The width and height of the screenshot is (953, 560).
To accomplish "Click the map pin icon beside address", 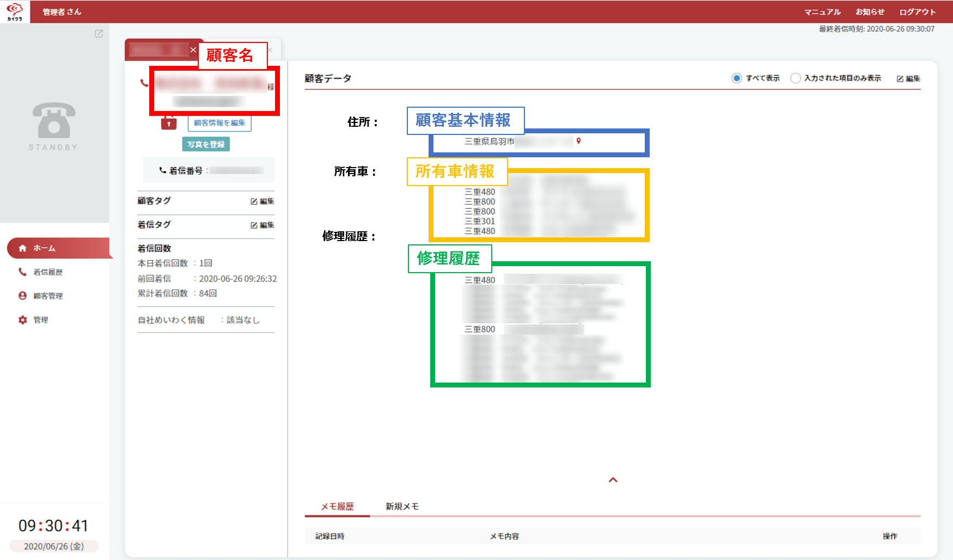I will [578, 141].
